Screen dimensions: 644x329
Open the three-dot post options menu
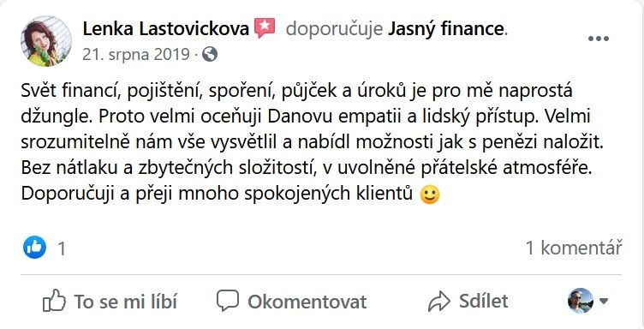tap(598, 39)
